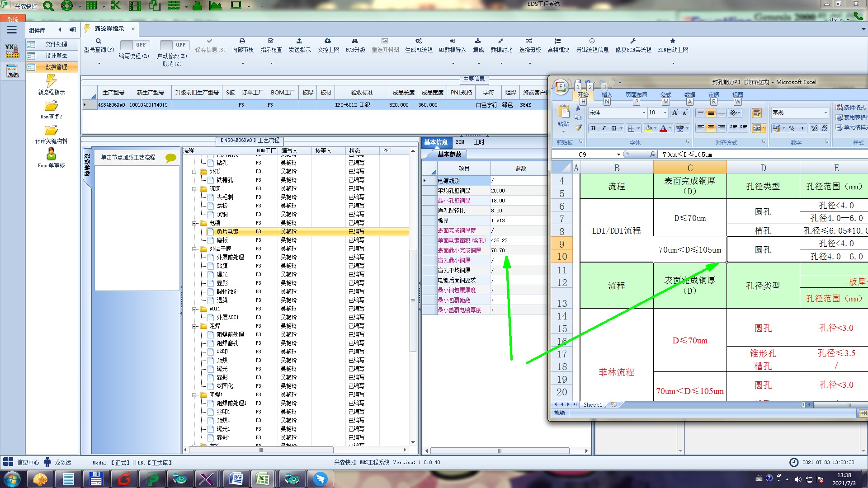The height and width of the screenshot is (488, 868).
Task: Select the calculator icon in left sidebar
Action: (x=12, y=71)
